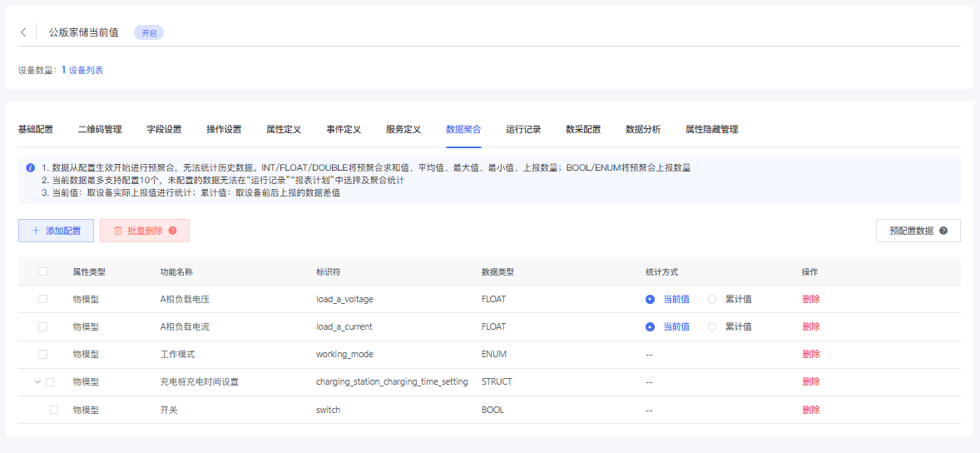Image resolution: width=980 pixels, height=453 pixels.
Task: Check the A相负载电压 row checkbox
Action: 43,299
